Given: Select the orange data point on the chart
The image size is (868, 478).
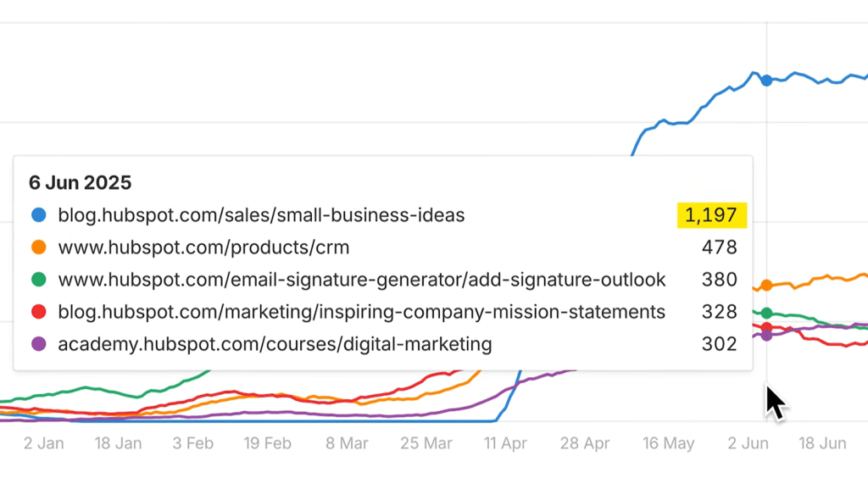Looking at the screenshot, I should pos(766,286).
